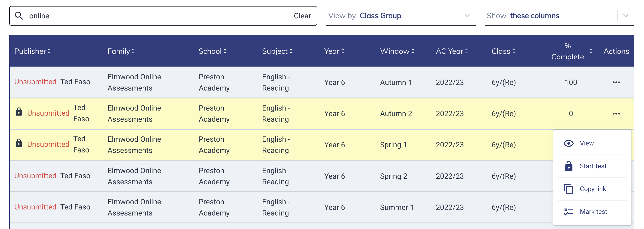Click Year 6 in the Autumn 1 row
Image resolution: width=644 pixels, height=229 pixels.
pos(334,82)
